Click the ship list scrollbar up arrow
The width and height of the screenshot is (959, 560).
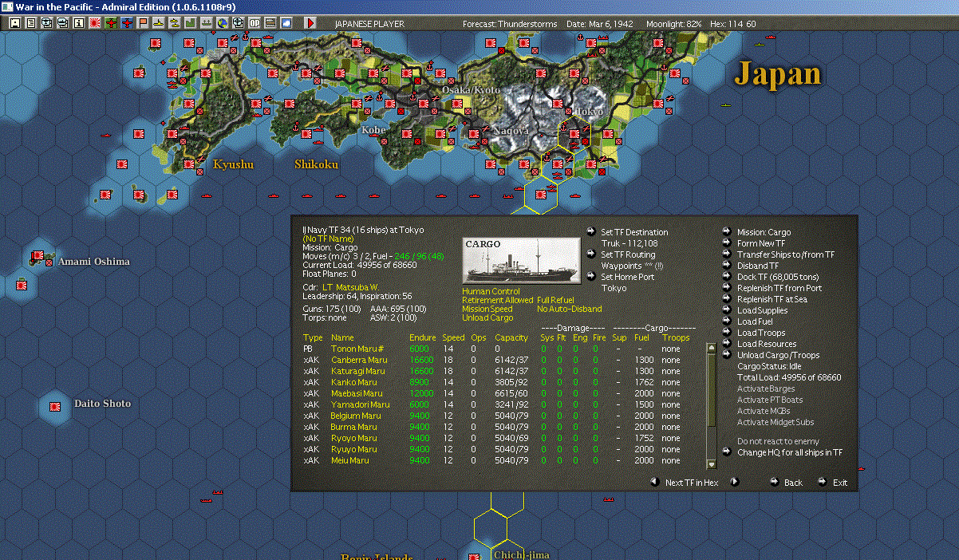pos(711,348)
